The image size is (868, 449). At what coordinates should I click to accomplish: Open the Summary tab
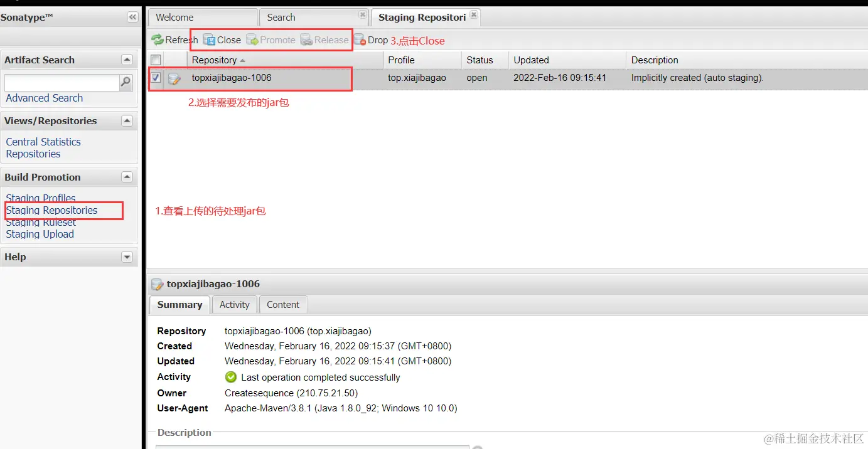click(x=179, y=305)
